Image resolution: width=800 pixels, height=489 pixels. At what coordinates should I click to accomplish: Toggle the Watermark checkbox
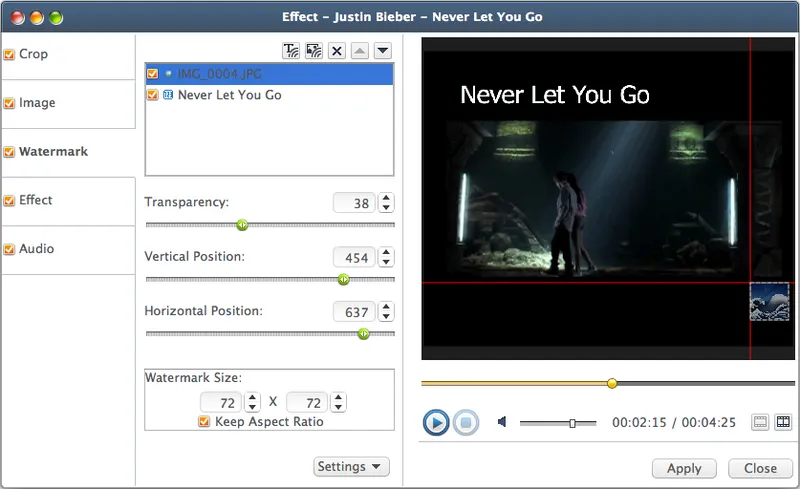(x=9, y=152)
